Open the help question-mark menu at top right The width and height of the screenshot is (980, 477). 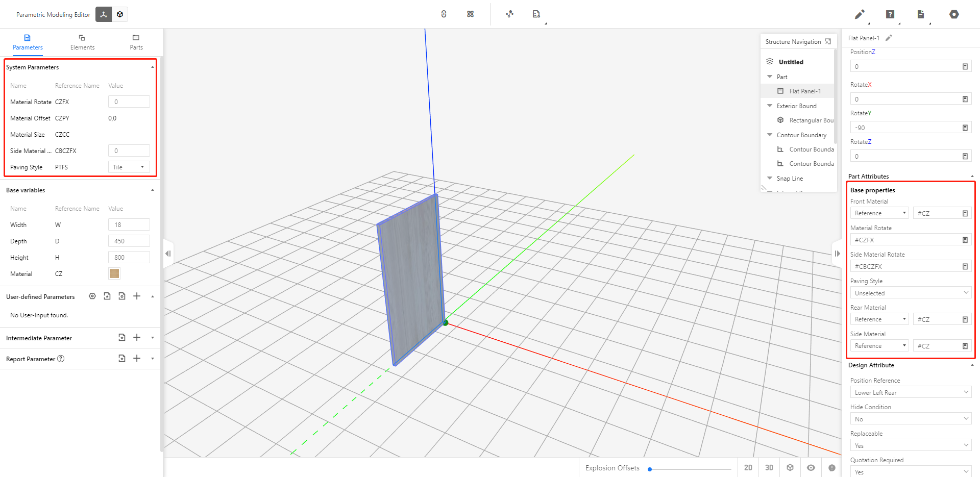pyautogui.click(x=890, y=14)
